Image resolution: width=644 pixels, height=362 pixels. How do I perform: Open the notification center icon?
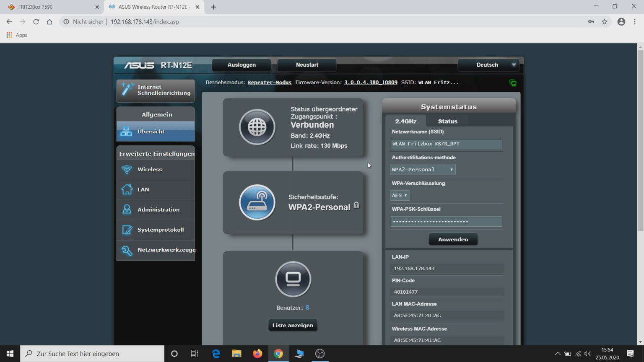point(630,354)
